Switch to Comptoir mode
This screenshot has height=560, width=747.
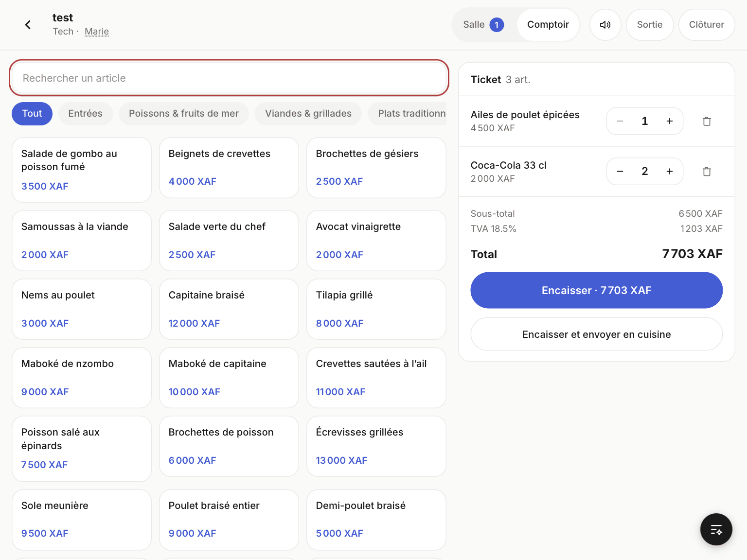548,25
